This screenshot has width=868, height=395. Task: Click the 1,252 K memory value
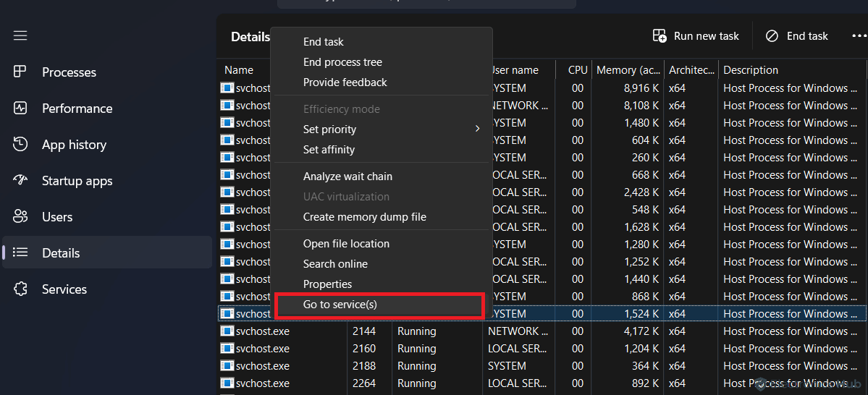(x=641, y=262)
